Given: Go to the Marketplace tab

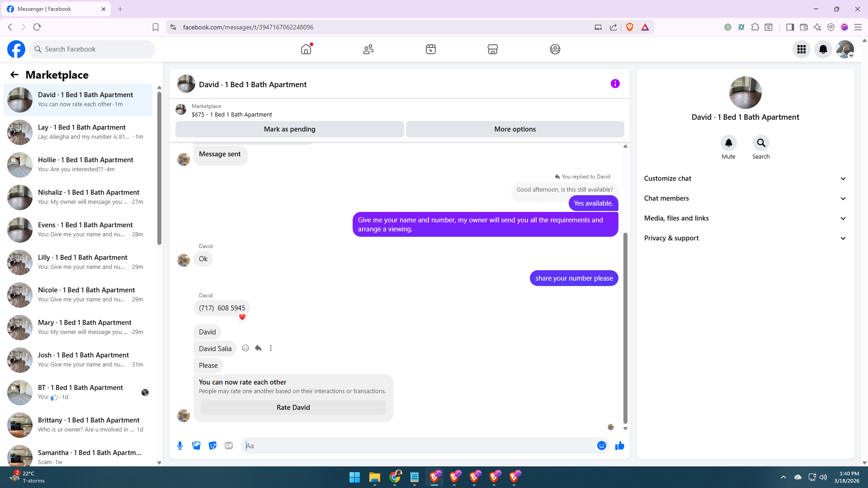Looking at the screenshot, I should (x=493, y=49).
